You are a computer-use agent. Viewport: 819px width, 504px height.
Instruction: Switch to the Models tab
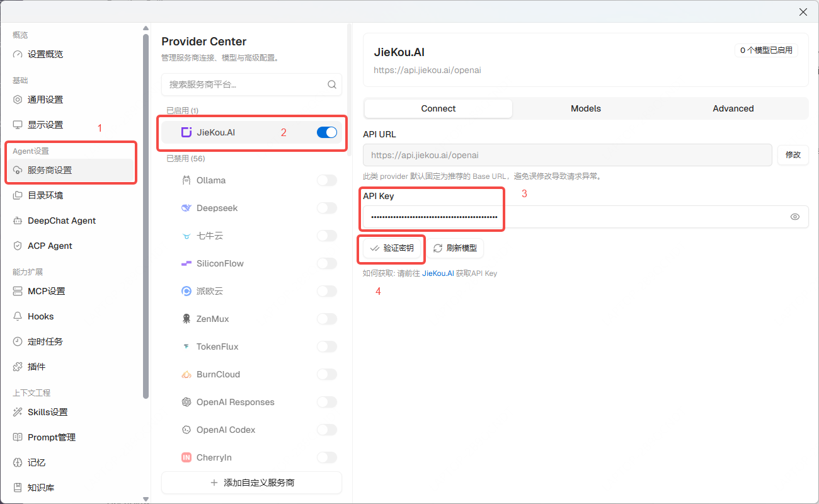(586, 108)
